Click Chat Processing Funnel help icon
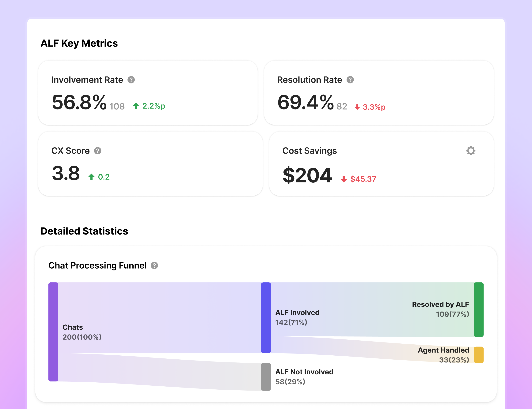Viewport: 532px width, 409px height. click(x=154, y=265)
